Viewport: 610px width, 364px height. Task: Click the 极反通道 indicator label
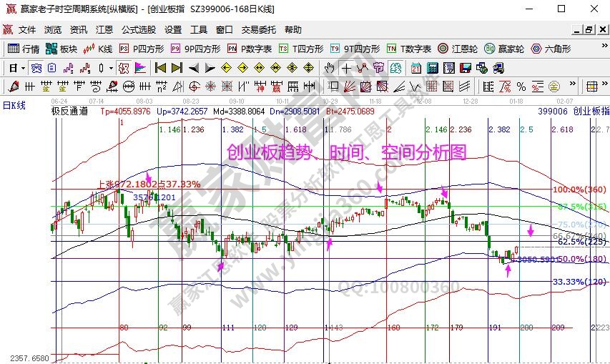(x=69, y=112)
